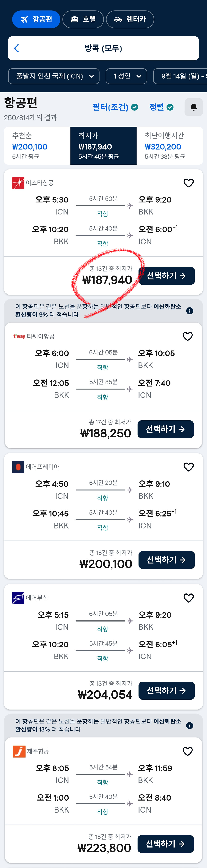Click heart icon on 에어부산 flight

[x=188, y=598]
